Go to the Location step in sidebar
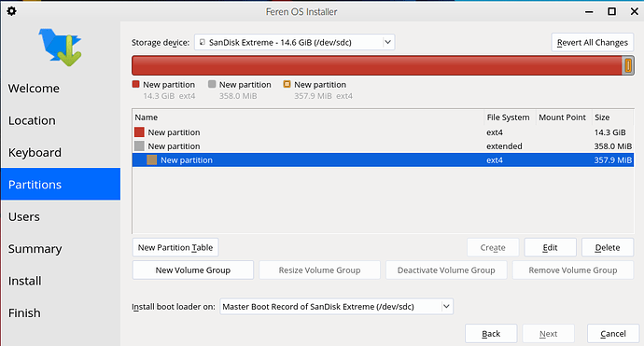This screenshot has height=346, width=644. click(x=61, y=120)
